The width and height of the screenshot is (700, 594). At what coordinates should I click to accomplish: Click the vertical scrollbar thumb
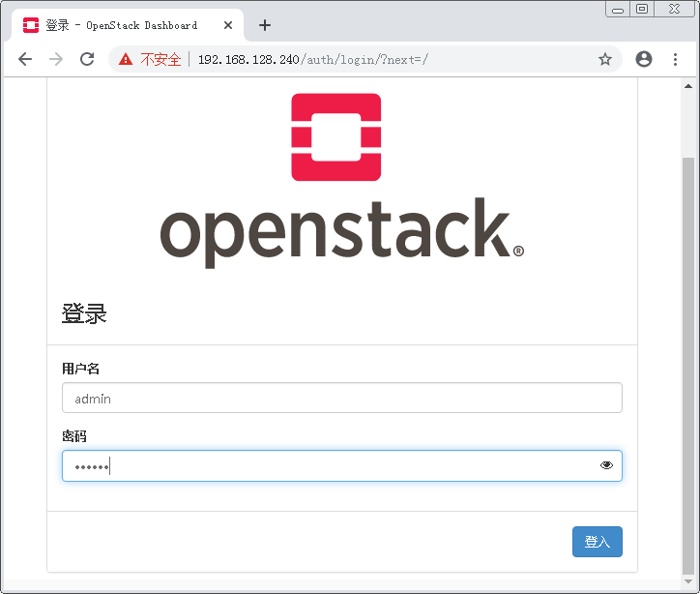pos(688,366)
